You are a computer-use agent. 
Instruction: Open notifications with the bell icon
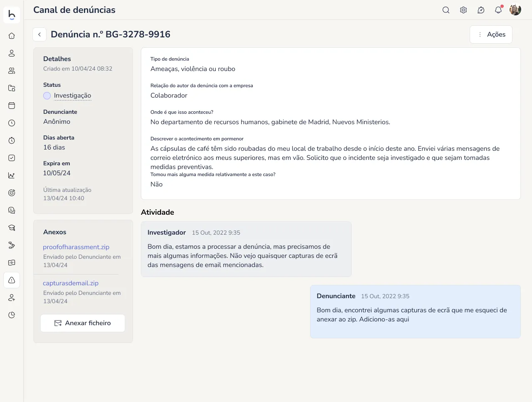tap(498, 10)
